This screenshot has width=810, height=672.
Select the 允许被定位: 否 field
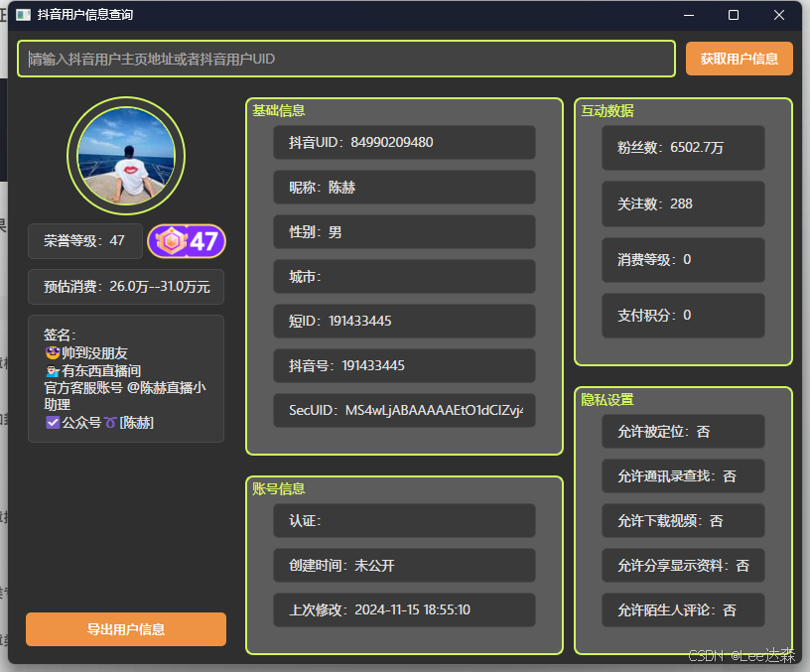[683, 432]
